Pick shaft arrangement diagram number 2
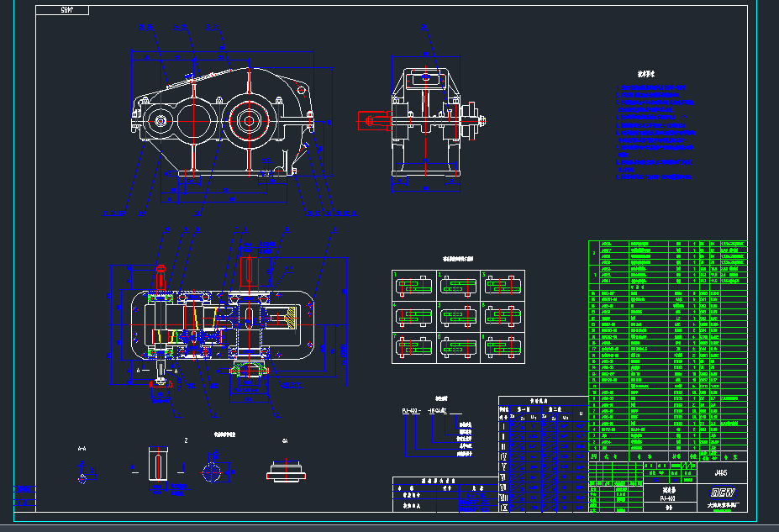The image size is (779, 532). [459, 286]
